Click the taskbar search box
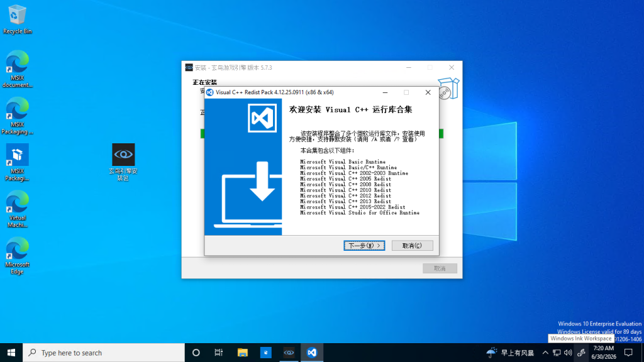Screen dimensions: 644x362 click(x=104, y=353)
